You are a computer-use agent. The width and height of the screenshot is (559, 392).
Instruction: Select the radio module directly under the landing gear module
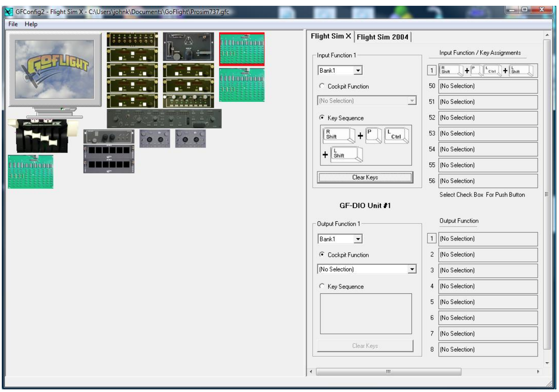pos(188,70)
